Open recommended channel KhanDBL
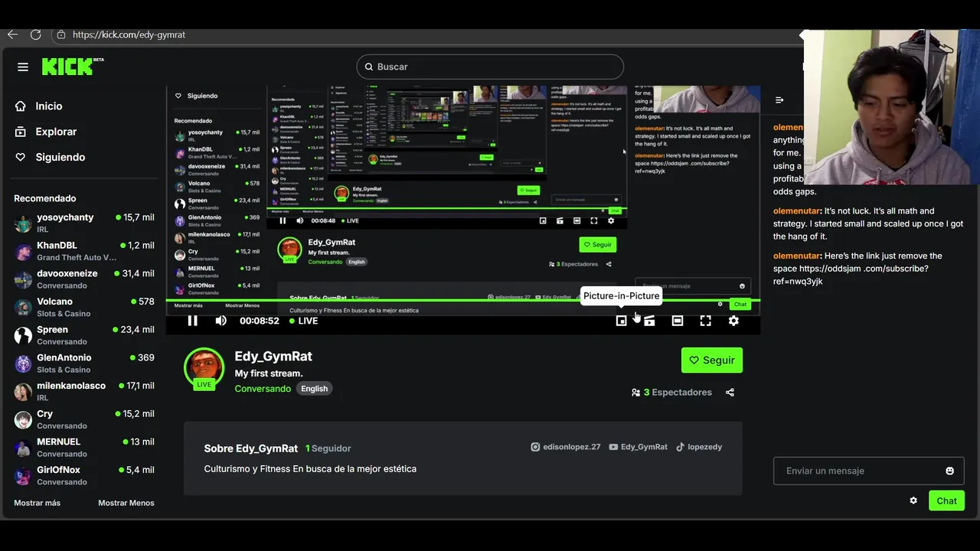 click(x=84, y=251)
